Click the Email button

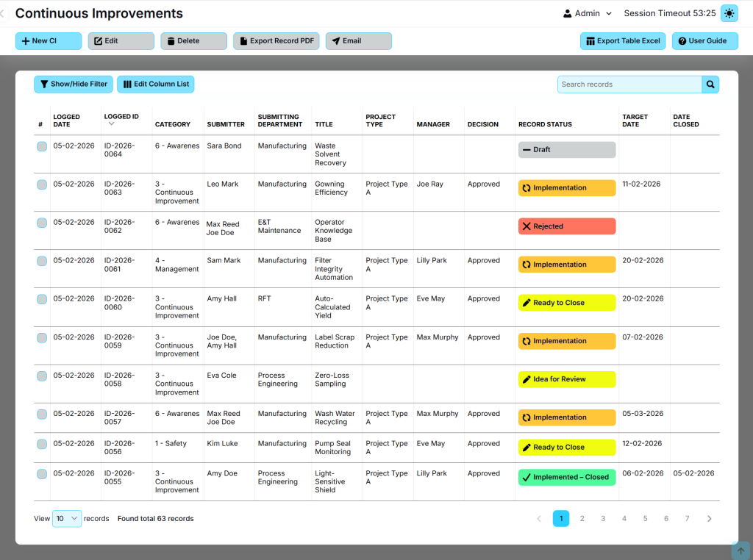point(359,41)
